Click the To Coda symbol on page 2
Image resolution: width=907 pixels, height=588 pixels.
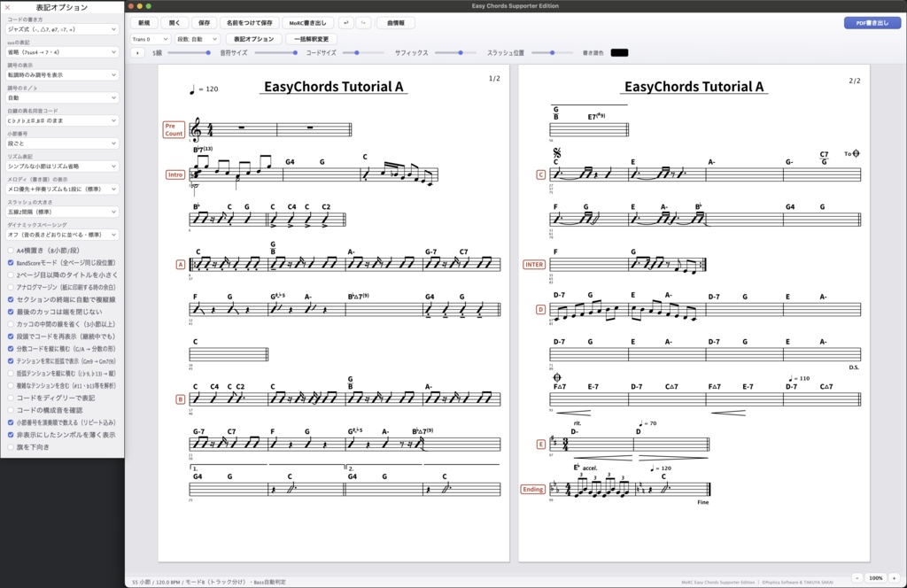851,154
